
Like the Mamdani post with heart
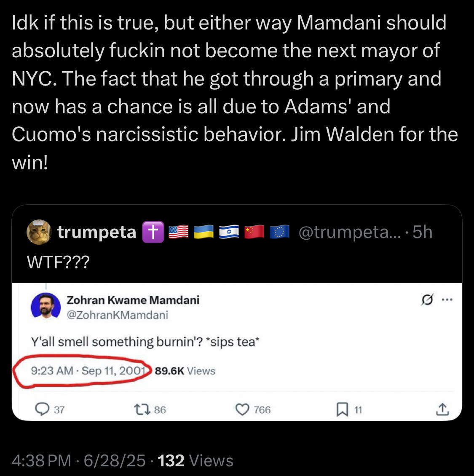pos(242,409)
